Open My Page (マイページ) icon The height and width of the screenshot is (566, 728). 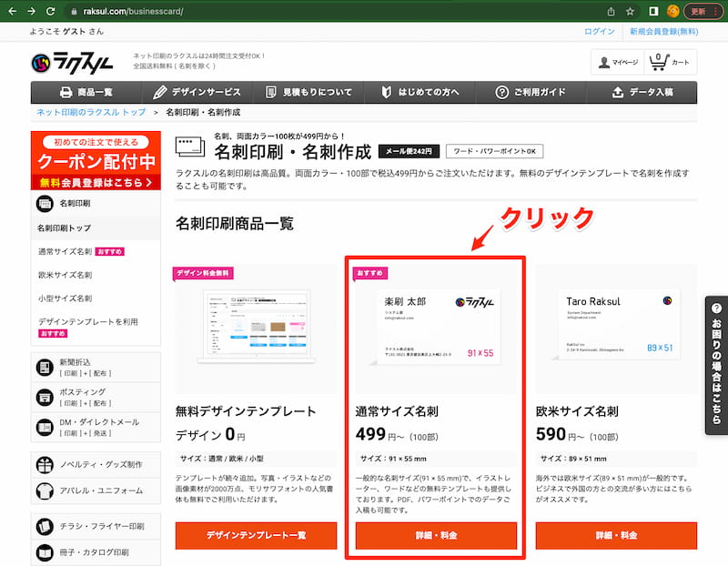click(616, 62)
